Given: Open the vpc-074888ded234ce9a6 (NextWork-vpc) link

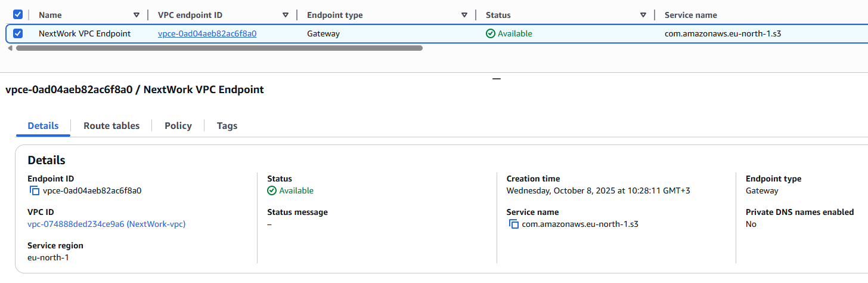Looking at the screenshot, I should [107, 224].
